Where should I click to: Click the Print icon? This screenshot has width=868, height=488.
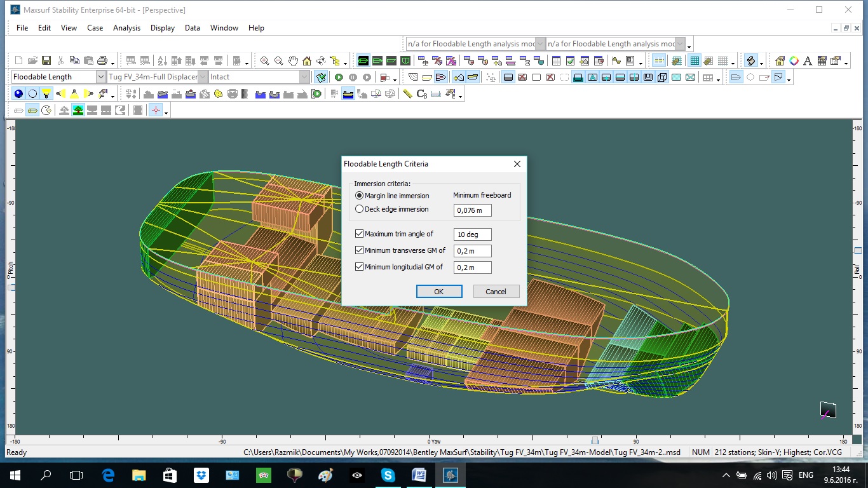pyautogui.click(x=102, y=61)
